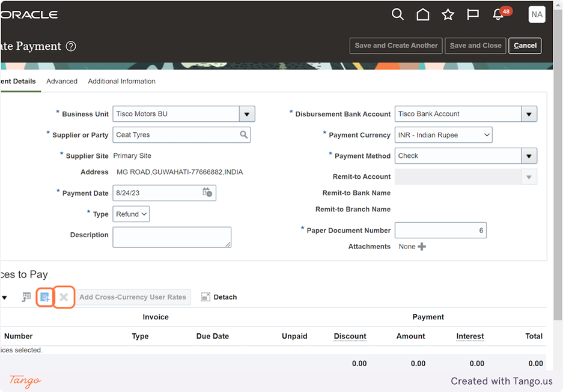563x392 pixels.
Task: Search supplier using the magnifier in Supplier field
Action: point(243,135)
